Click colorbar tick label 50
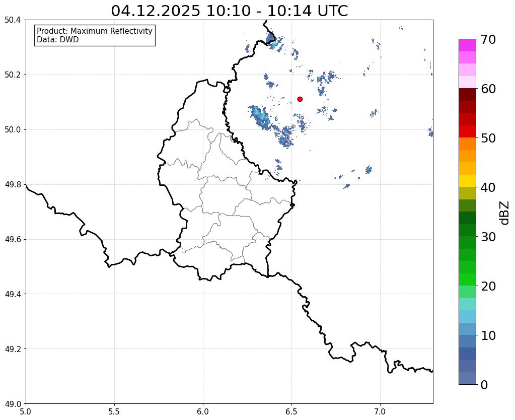515x420 pixels. (x=488, y=138)
